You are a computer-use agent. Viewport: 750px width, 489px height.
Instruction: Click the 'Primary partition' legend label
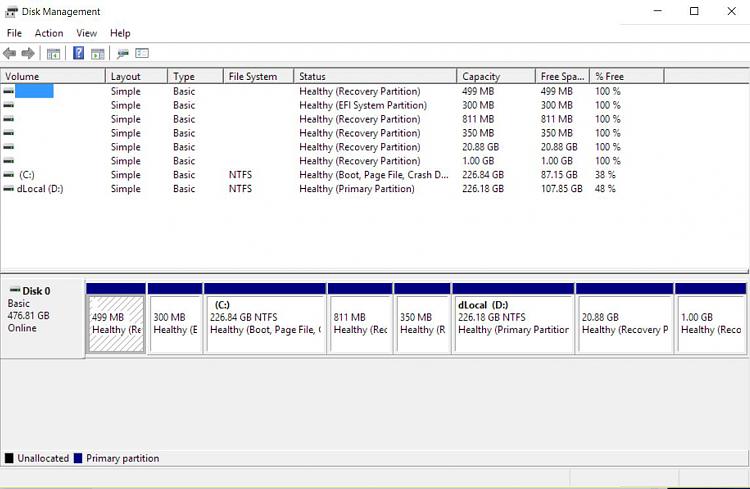[x=122, y=458]
